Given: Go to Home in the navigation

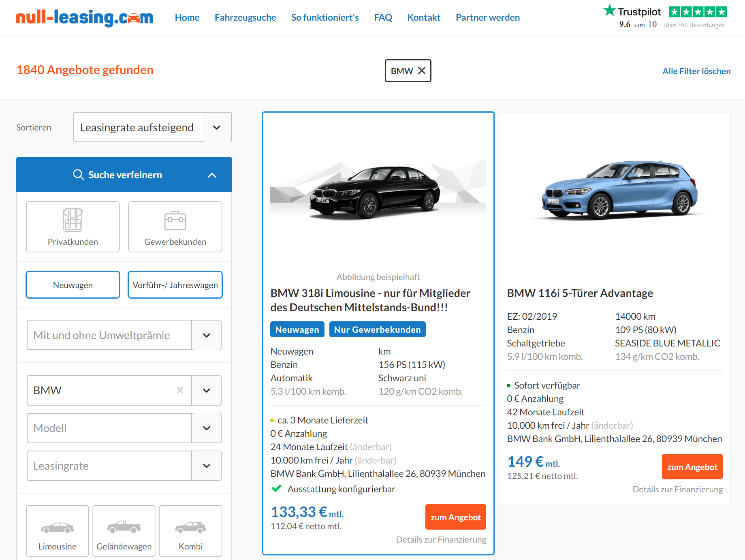Looking at the screenshot, I should pos(187,17).
